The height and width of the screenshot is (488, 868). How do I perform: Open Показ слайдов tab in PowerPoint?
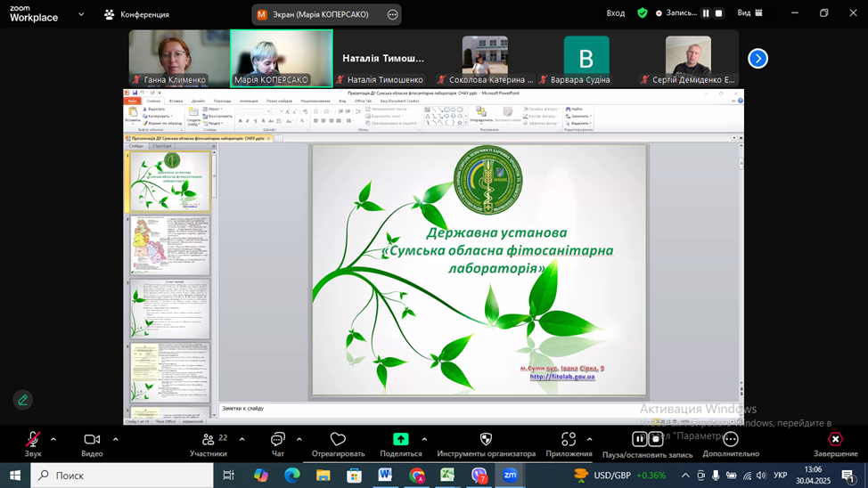click(279, 102)
